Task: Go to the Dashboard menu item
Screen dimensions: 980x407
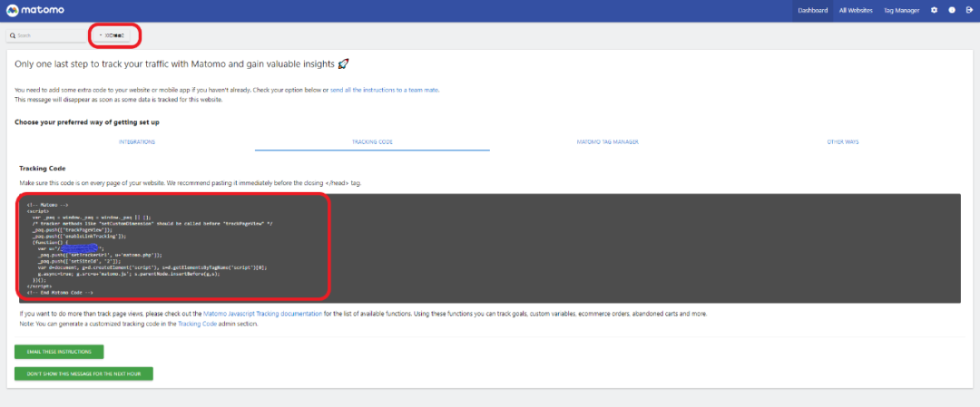Action: pos(812,11)
